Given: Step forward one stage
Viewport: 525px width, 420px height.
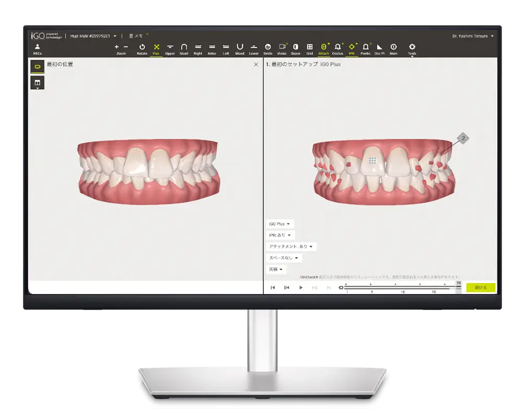Looking at the screenshot, I should point(314,288).
